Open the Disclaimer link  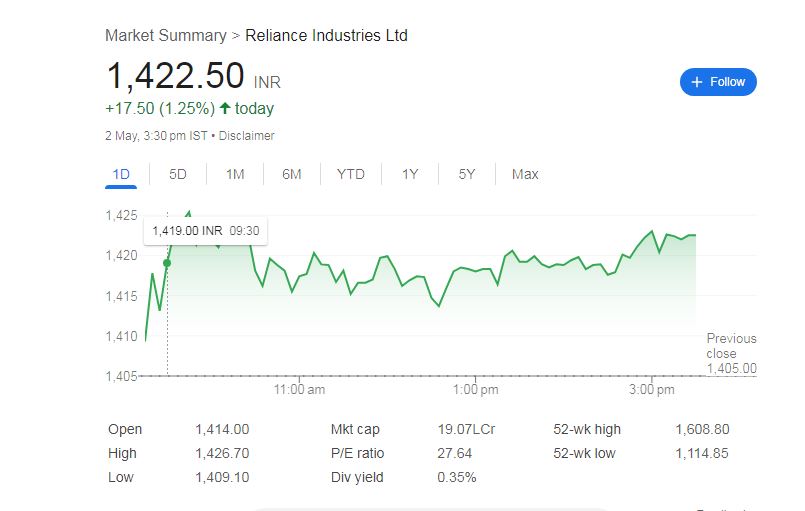(246, 136)
